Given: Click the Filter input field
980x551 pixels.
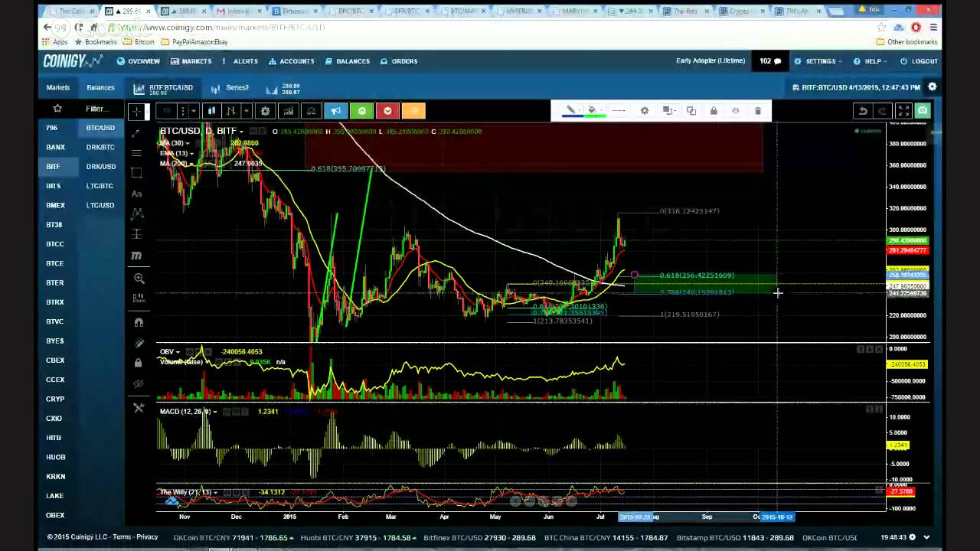Looking at the screenshot, I should click(96, 109).
